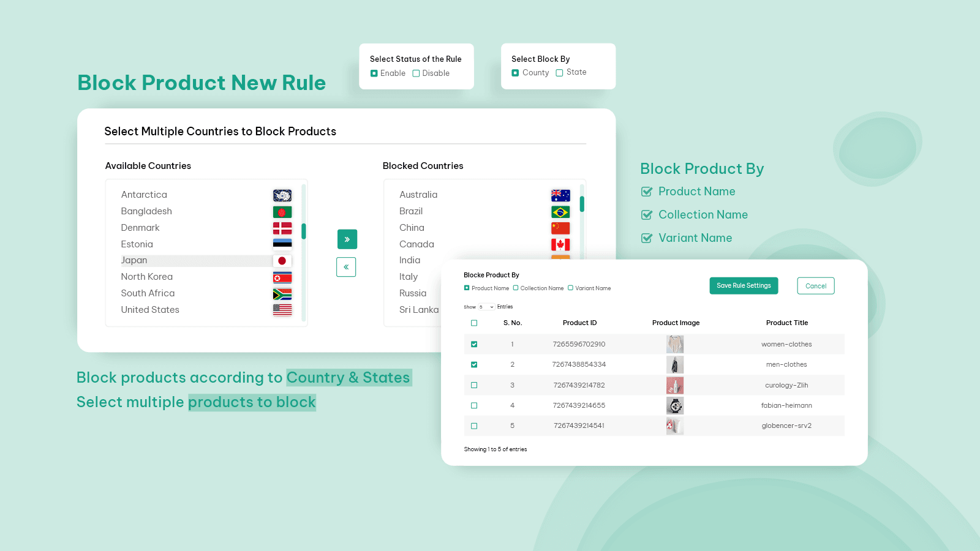Viewport: 980px width, 551px height.
Task: Sort by the Product ID column header
Action: pos(579,323)
